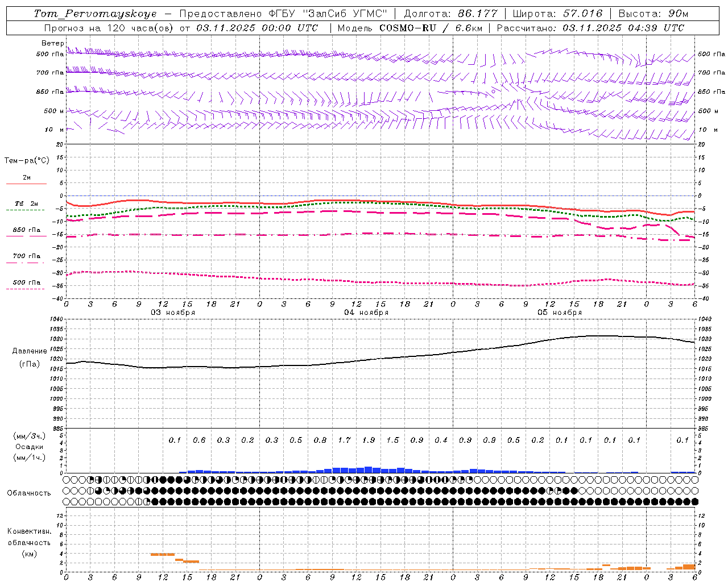Image resolution: width=728 pixels, height=582 pixels.
Task: Click the (мм/1ч.) unit label
Action: [x=29, y=458]
